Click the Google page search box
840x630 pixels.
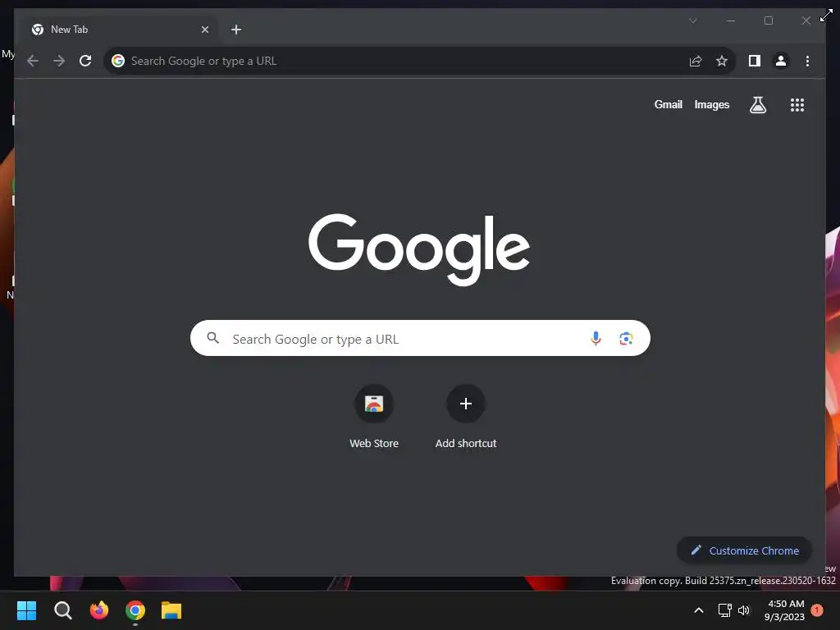(x=420, y=338)
